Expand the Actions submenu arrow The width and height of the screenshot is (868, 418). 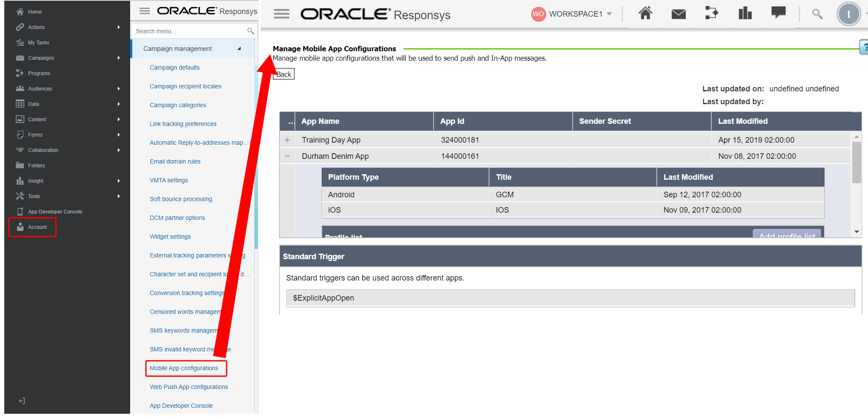tap(119, 27)
